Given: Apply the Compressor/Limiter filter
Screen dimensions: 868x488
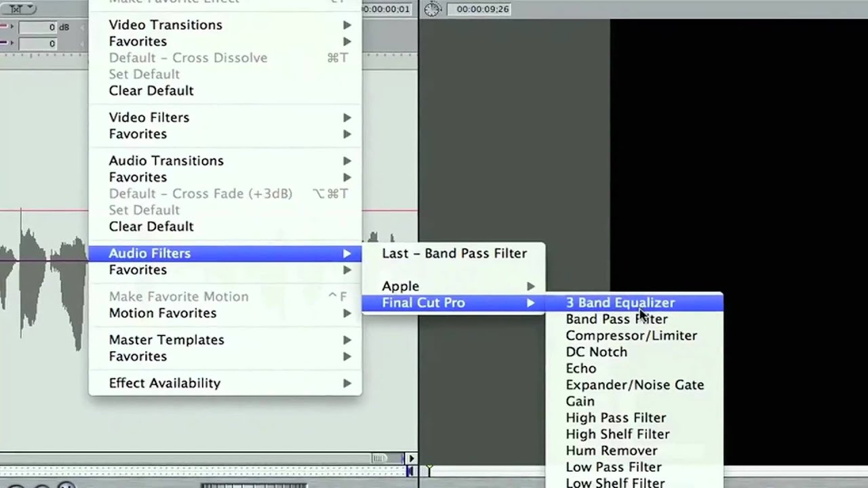Looking at the screenshot, I should (635, 335).
